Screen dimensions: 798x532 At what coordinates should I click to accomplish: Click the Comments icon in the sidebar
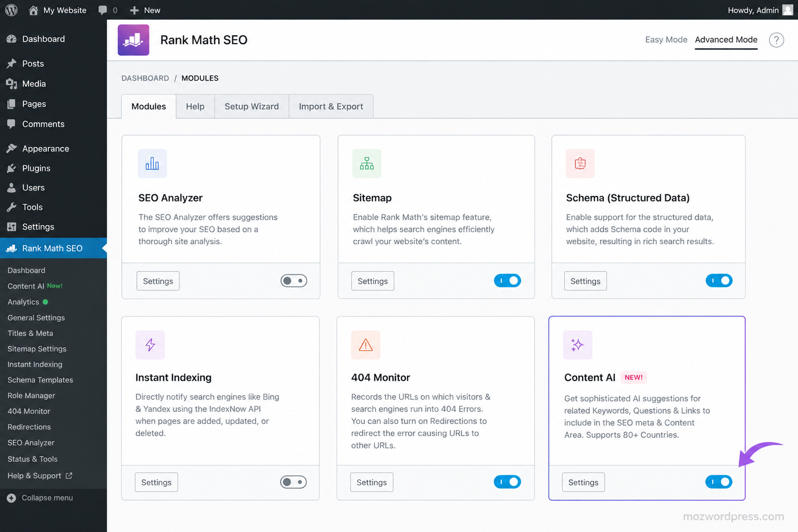pos(11,124)
